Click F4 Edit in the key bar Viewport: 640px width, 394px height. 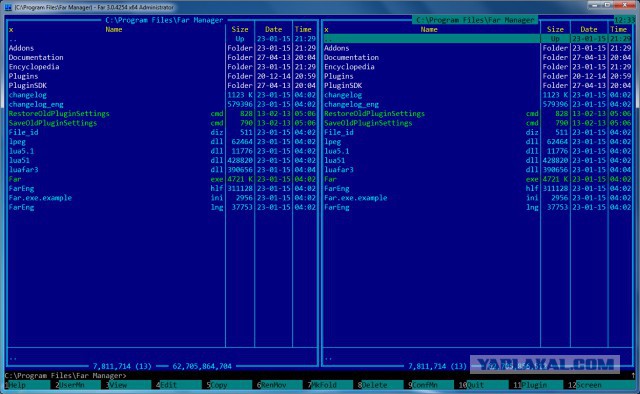[179, 385]
